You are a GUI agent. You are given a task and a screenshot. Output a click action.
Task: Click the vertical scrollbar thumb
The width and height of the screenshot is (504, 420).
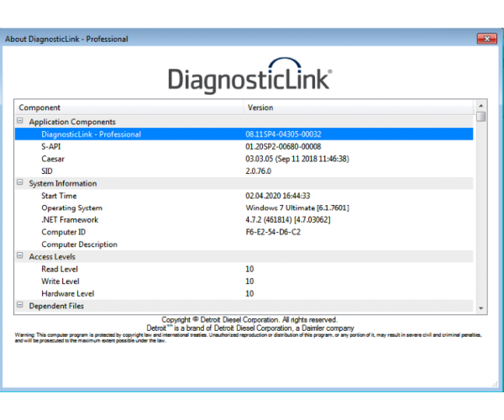480,116
